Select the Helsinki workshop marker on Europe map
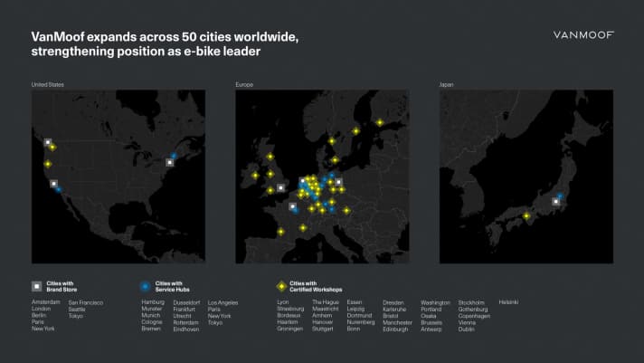This screenshot has height=363, width=644. 380,122
